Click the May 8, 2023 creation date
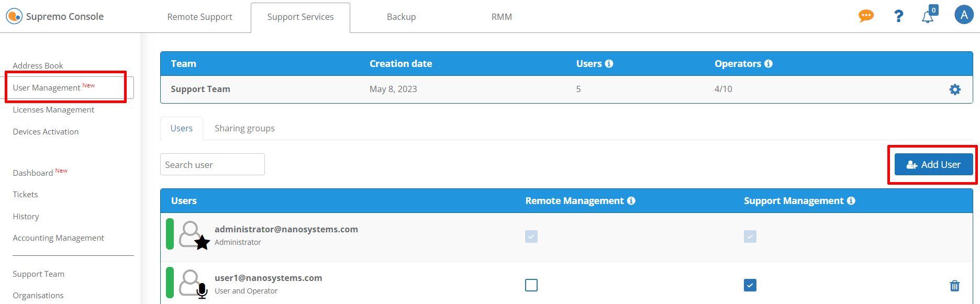The image size is (980, 304). [x=393, y=89]
